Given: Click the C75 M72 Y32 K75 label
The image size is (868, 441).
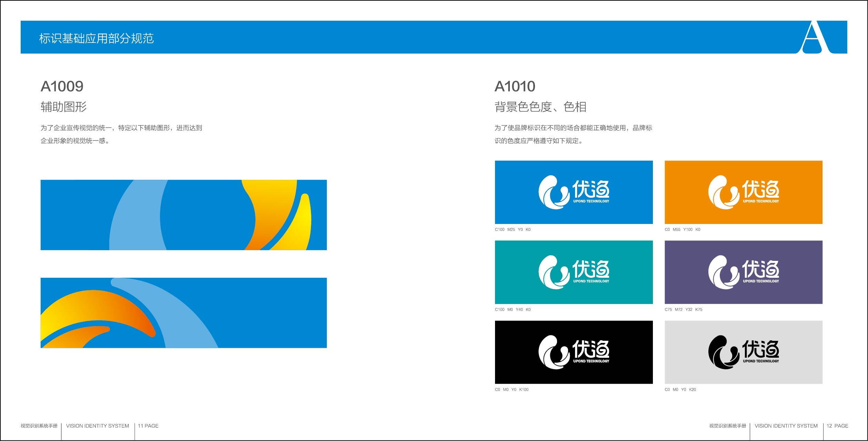Looking at the screenshot, I should pos(683,310).
